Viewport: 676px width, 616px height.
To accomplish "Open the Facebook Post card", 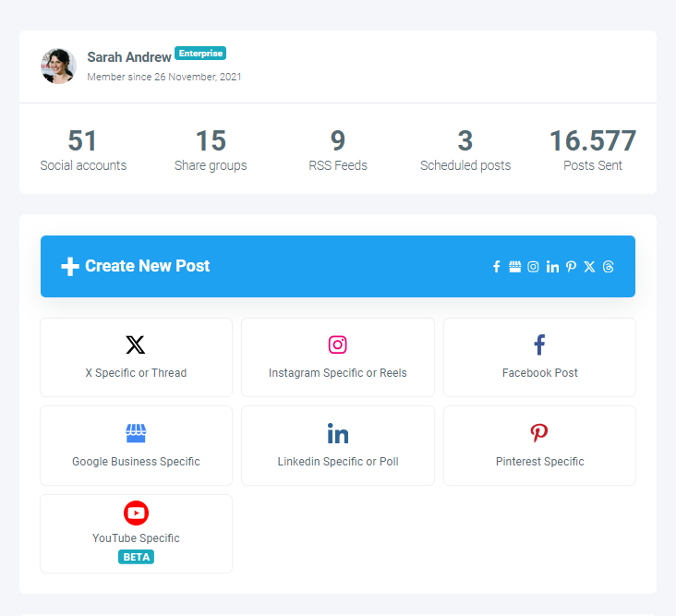I will [539, 357].
